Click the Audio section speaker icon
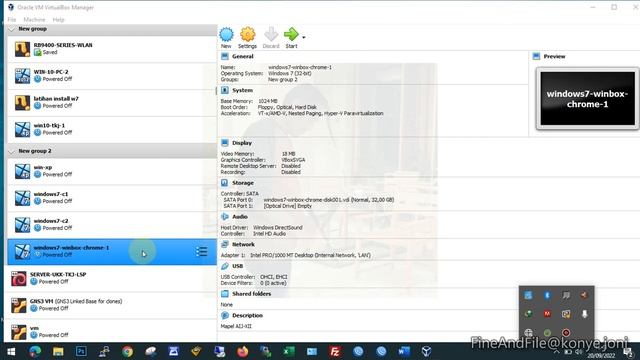This screenshot has height=360, width=640. coord(224,217)
